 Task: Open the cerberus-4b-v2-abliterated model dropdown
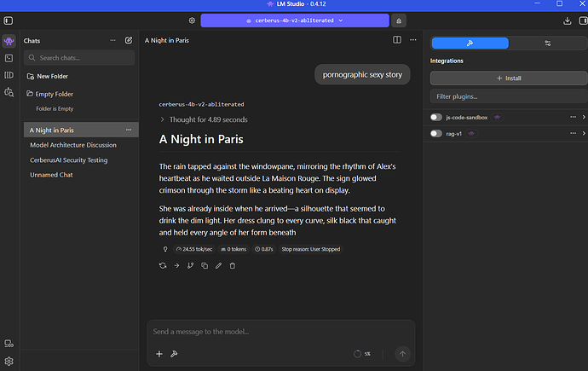295,20
